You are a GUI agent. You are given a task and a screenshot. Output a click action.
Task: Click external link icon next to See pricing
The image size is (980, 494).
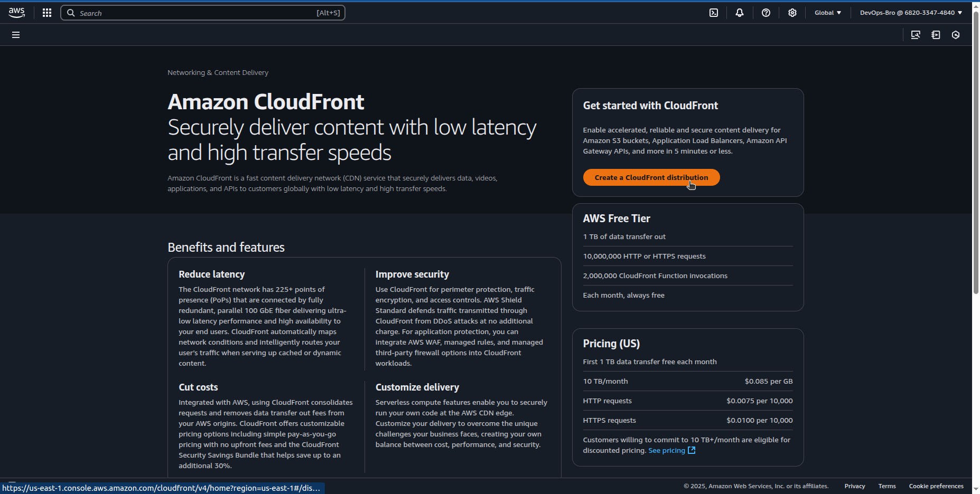692,450
